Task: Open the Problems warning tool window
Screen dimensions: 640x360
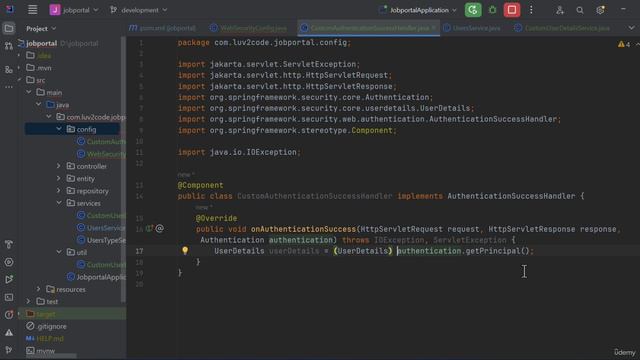Action: (x=9, y=333)
